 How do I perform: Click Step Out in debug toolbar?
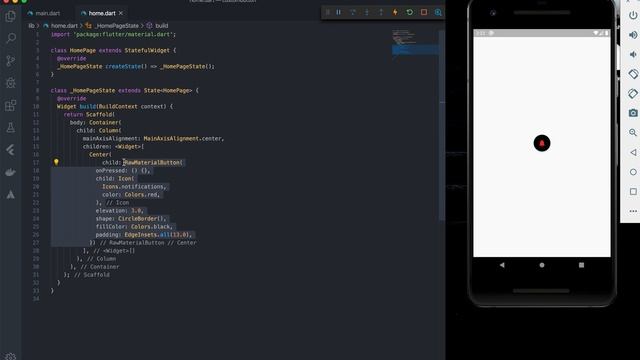pyautogui.click(x=381, y=12)
